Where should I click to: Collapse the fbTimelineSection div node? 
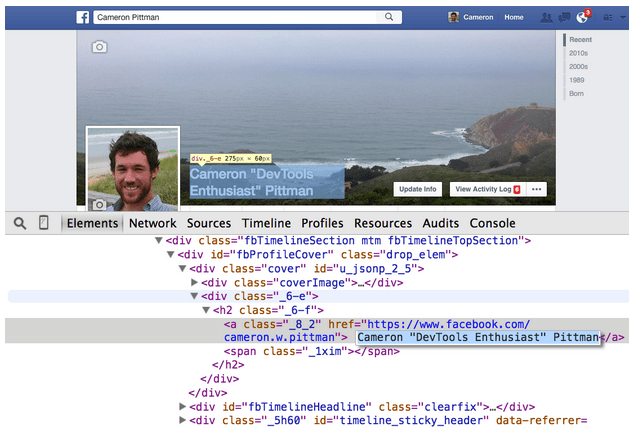159,241
